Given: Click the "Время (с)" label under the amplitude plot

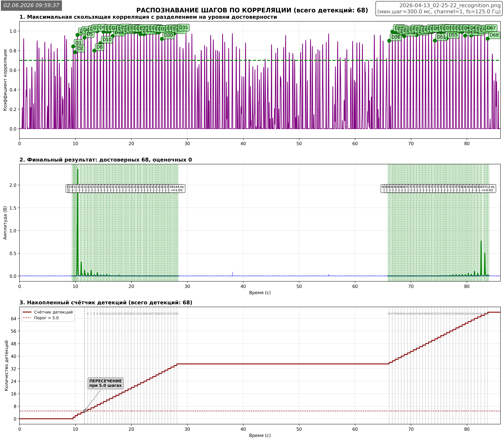Looking at the screenshot, I should [x=260, y=293].
